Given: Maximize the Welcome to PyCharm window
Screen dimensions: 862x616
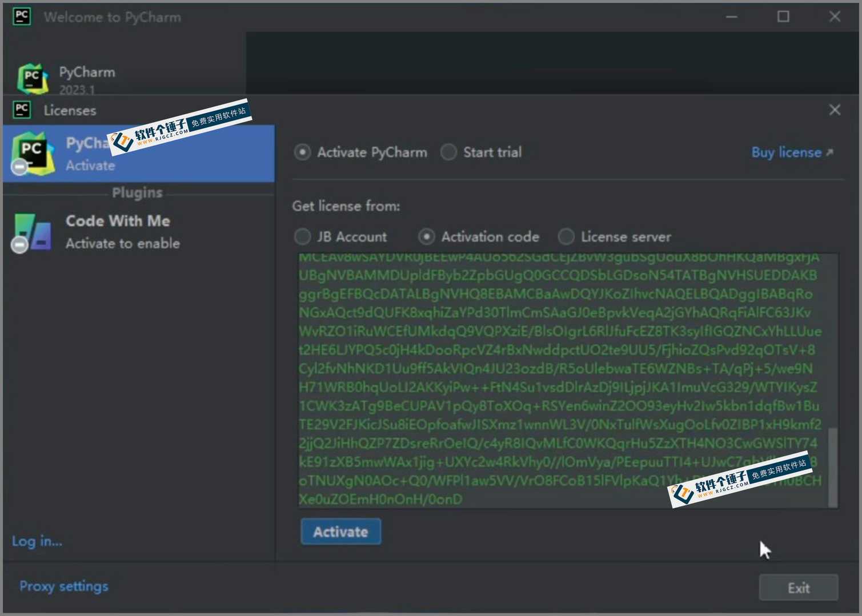Looking at the screenshot, I should 783,17.
